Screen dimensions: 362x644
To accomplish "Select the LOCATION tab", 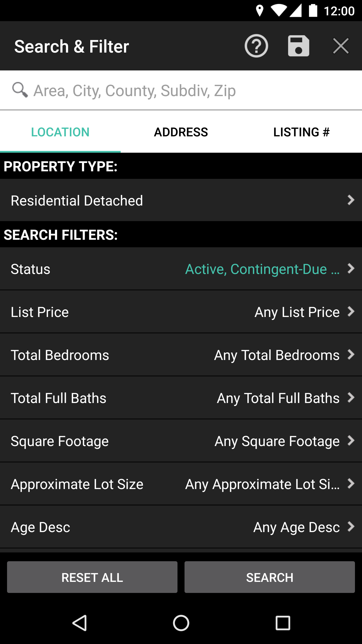I will 60,132.
